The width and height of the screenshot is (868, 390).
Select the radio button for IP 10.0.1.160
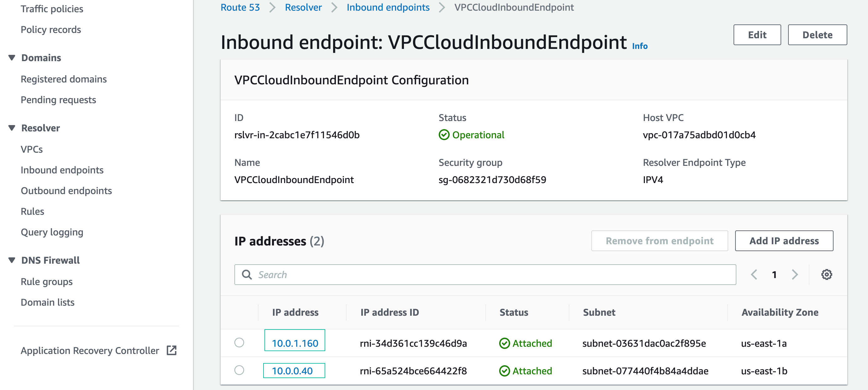pos(239,343)
